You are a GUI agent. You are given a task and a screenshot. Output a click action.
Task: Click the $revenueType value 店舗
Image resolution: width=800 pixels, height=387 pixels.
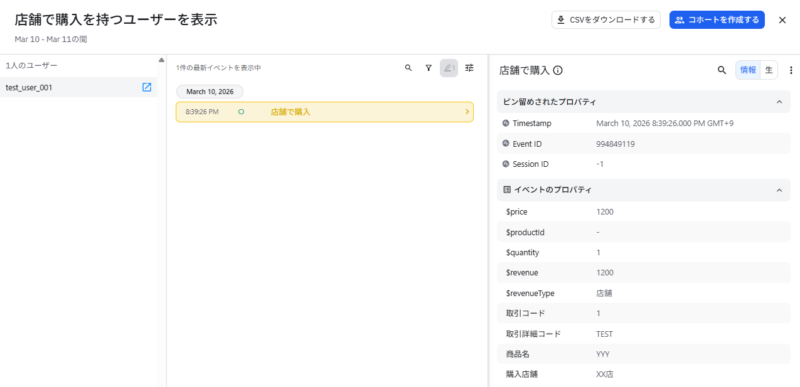click(604, 293)
